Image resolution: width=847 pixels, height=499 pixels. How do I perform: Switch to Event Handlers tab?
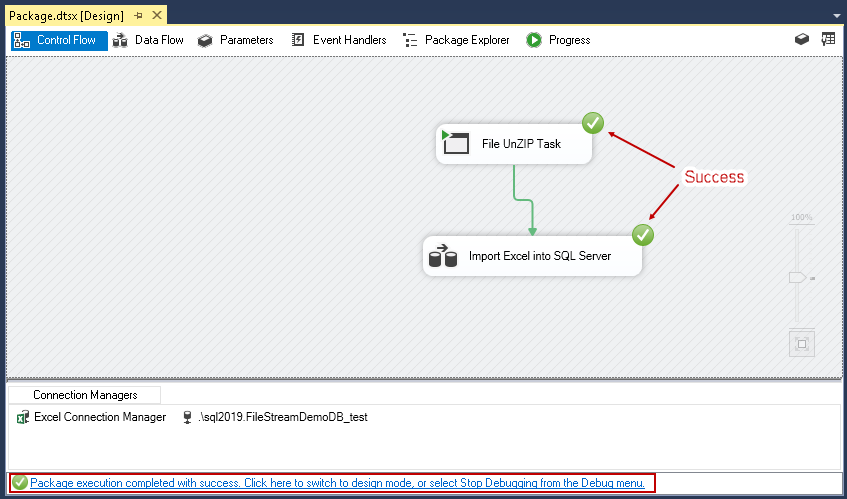pyautogui.click(x=339, y=41)
